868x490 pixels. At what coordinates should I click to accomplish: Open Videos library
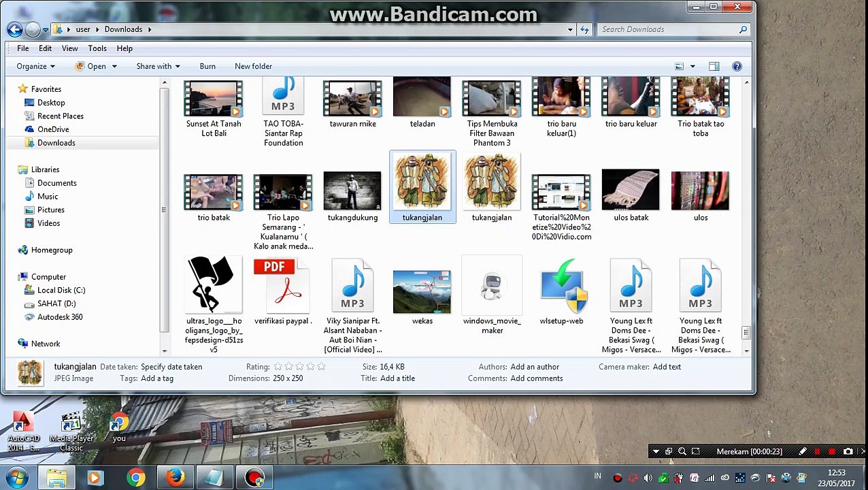[48, 223]
